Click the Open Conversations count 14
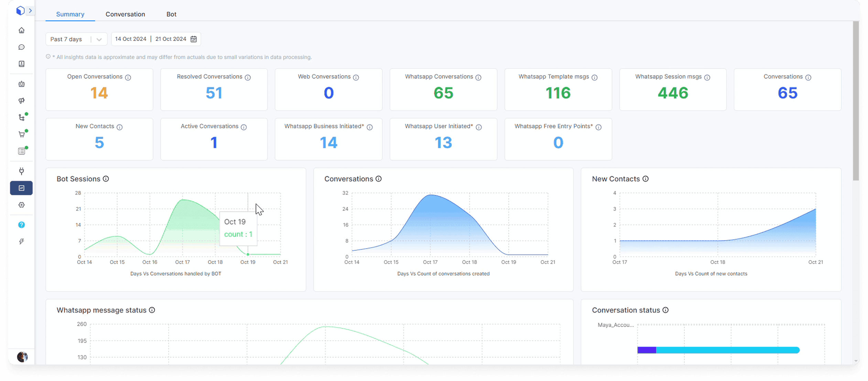The height and width of the screenshot is (381, 868). [x=99, y=93]
